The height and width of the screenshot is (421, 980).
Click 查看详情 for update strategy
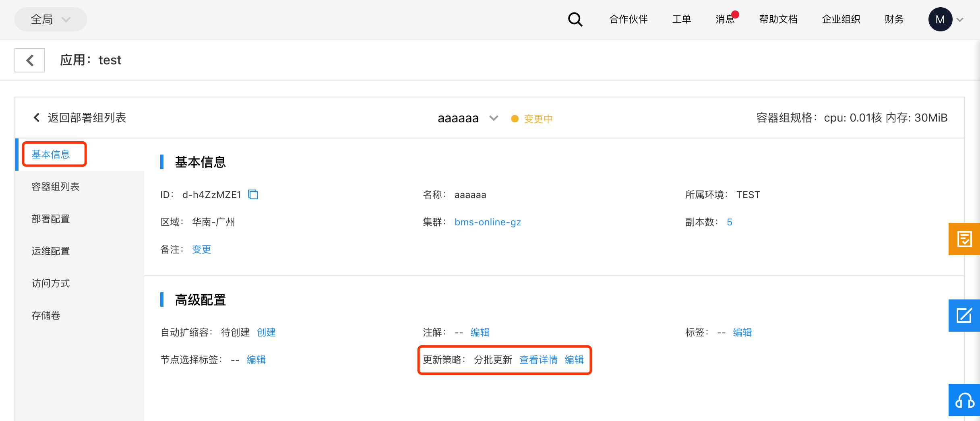pyautogui.click(x=538, y=360)
